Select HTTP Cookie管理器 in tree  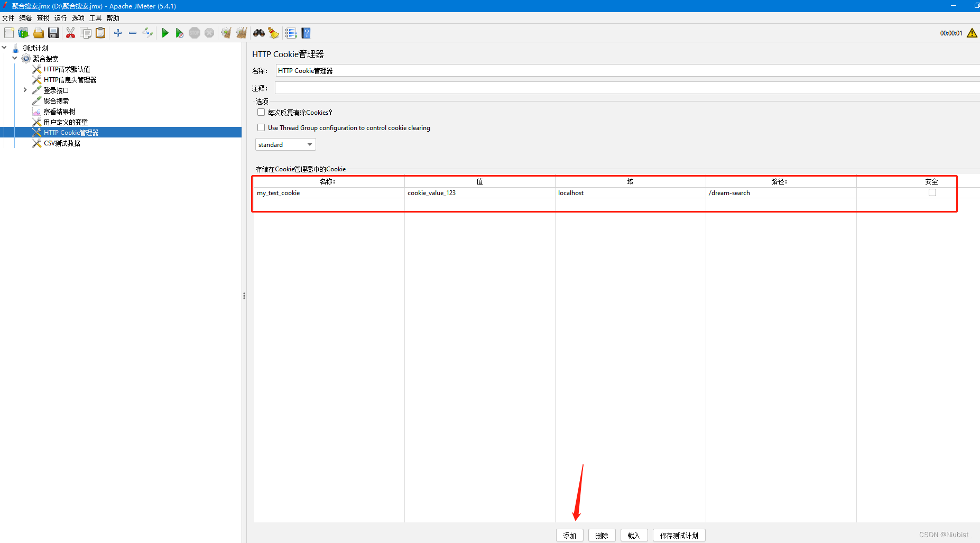tap(71, 133)
